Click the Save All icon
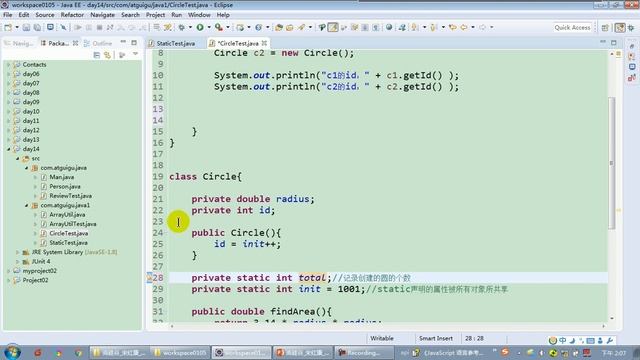Viewport: 640px width, 360px height. point(37,27)
